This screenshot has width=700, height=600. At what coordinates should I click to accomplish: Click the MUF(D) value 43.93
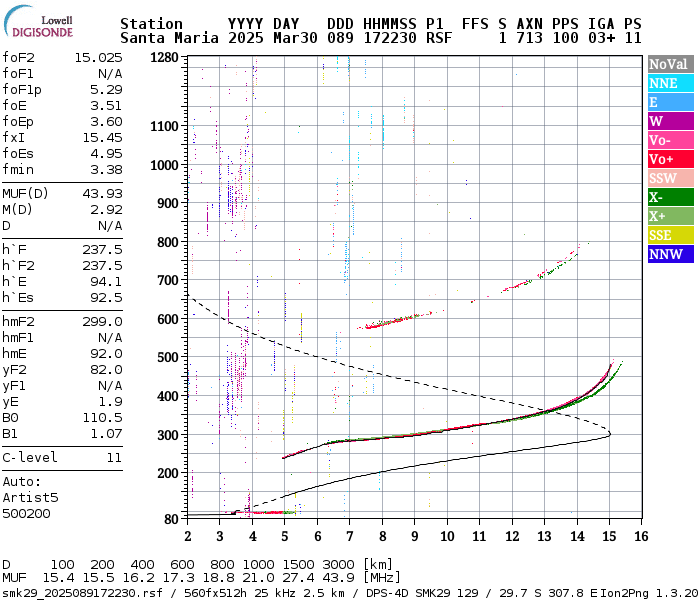coord(102,194)
